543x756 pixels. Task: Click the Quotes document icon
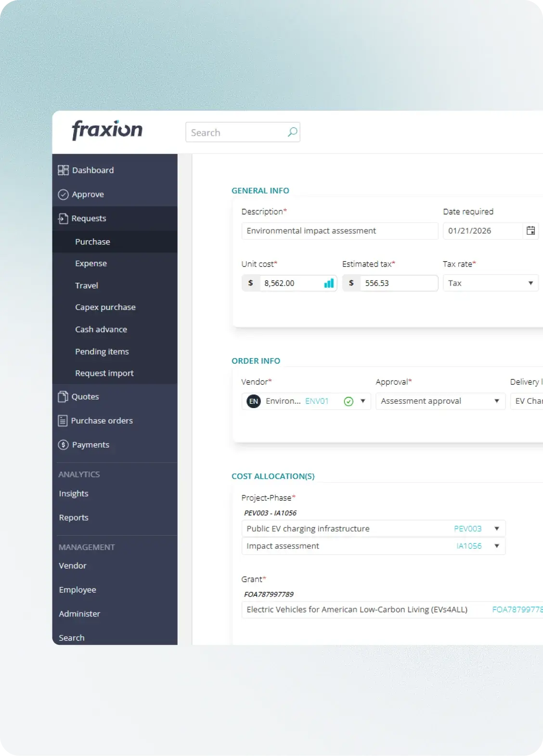pyautogui.click(x=63, y=397)
